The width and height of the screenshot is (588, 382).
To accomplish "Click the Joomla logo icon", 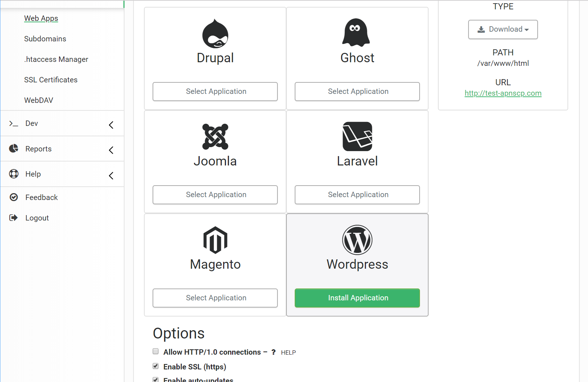I will (215, 137).
